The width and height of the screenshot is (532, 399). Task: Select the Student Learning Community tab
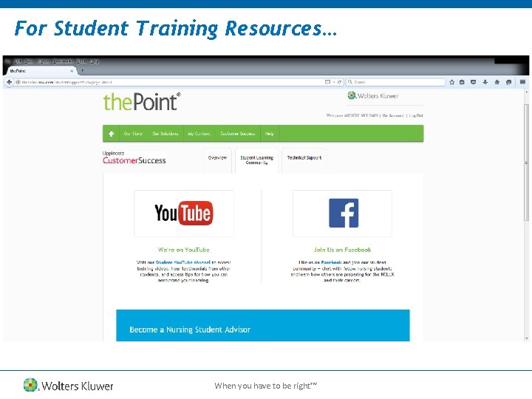click(x=257, y=160)
